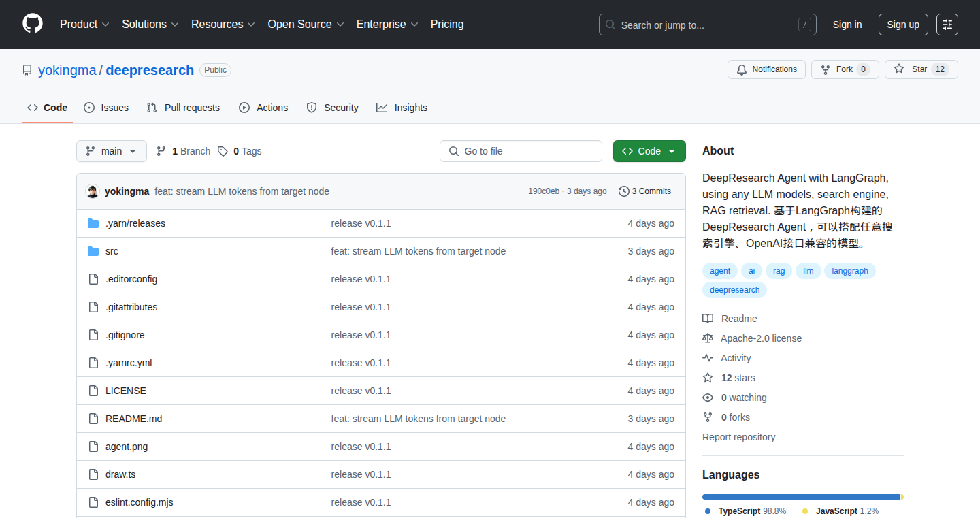Click the rag topic tag
This screenshot has height=518, width=980.
click(x=779, y=271)
